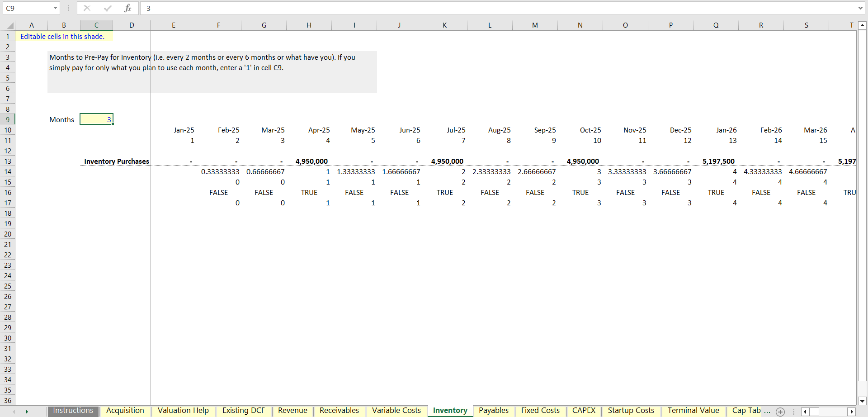Viewport: 868px width, 417px height.
Task: Switch to the Payables sheet tab
Action: pyautogui.click(x=493, y=411)
